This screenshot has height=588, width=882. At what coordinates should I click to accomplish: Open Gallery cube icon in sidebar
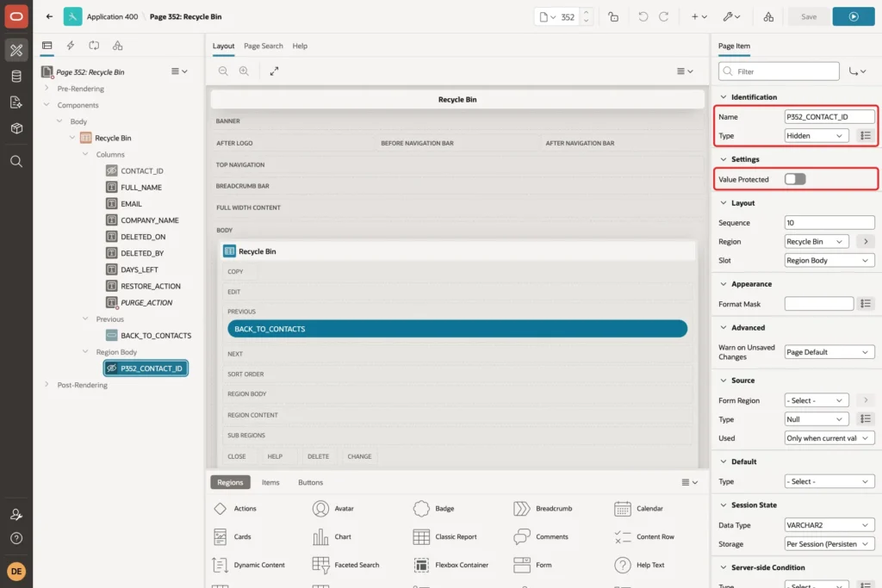16,128
